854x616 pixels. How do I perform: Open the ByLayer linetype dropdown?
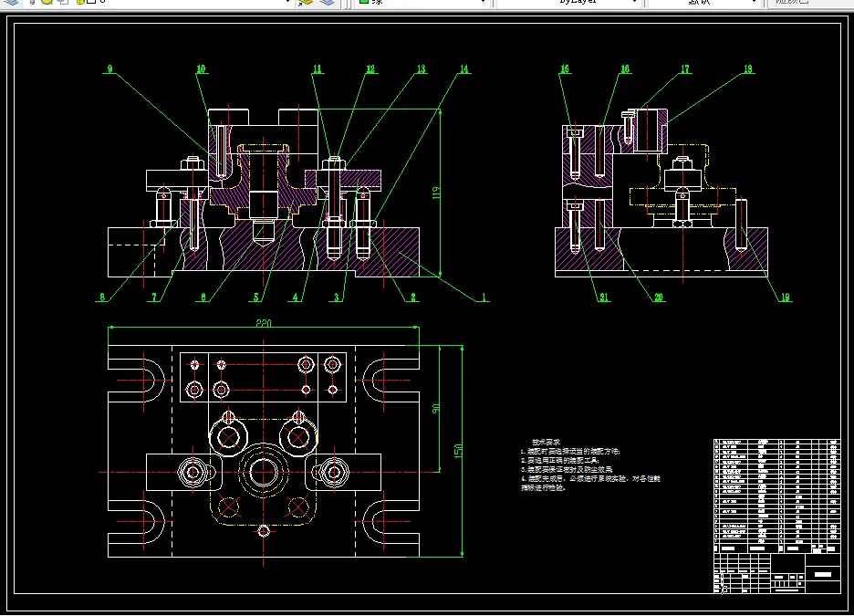click(568, 2)
